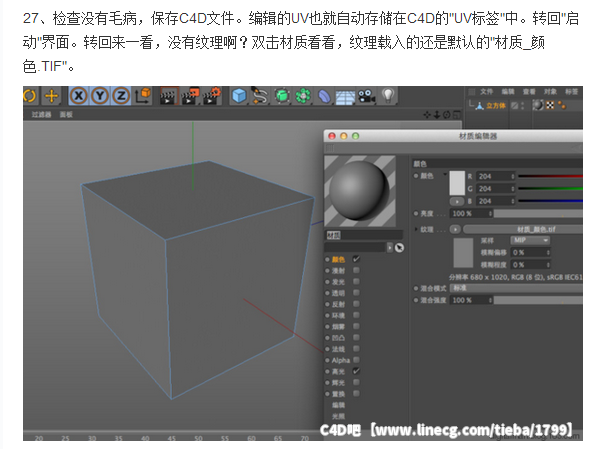Viewport: 606px width, 449px height.
Task: Add a Camera object
Action: 366,96
